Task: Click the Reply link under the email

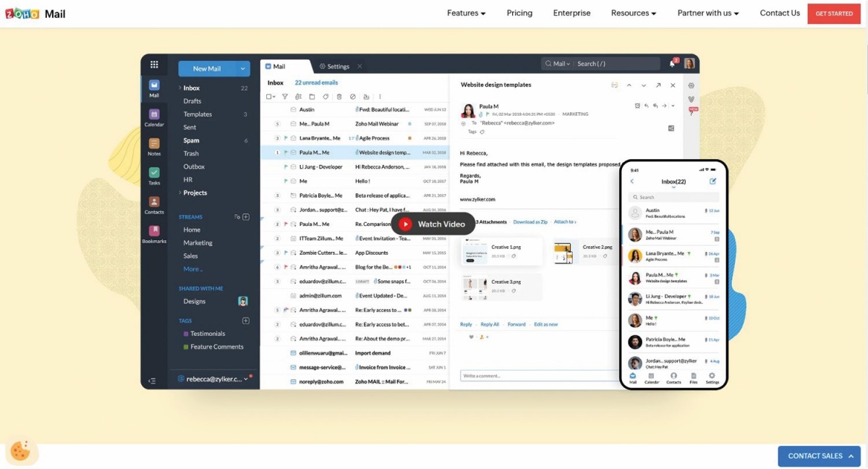Action: click(466, 324)
